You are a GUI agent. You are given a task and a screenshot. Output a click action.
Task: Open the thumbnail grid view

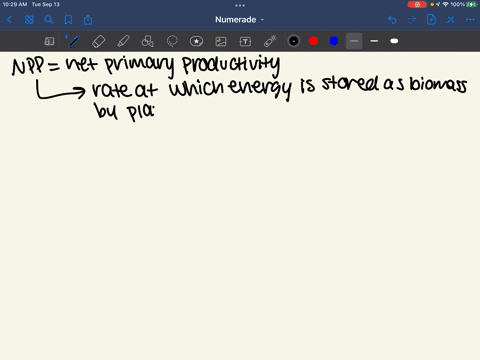pos(29,20)
